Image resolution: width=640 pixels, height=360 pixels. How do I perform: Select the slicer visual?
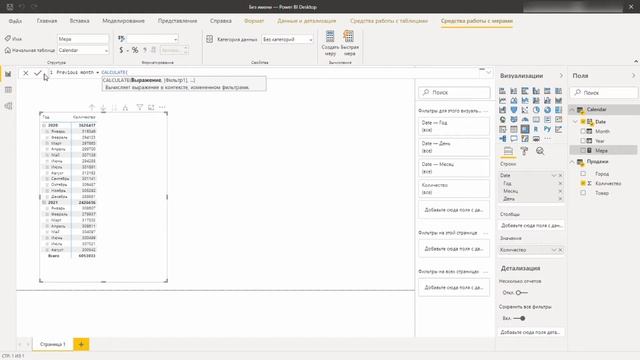click(502, 129)
